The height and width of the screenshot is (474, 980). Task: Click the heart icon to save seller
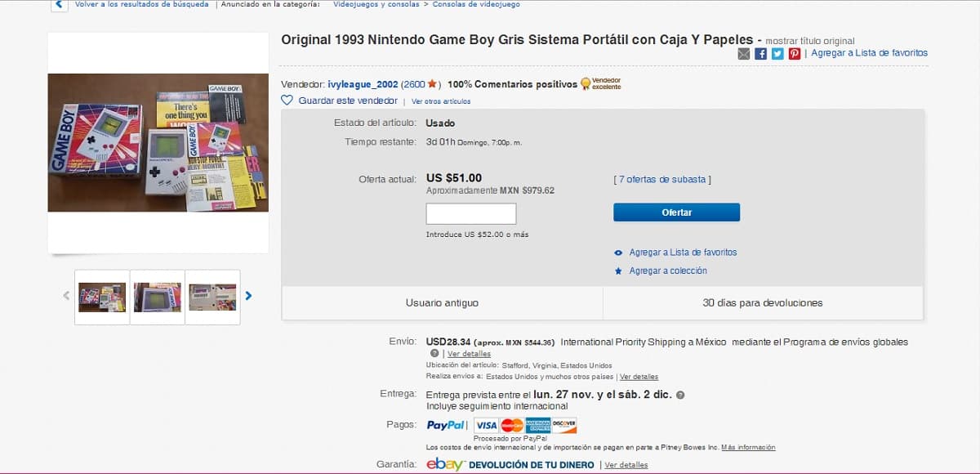[x=287, y=101]
